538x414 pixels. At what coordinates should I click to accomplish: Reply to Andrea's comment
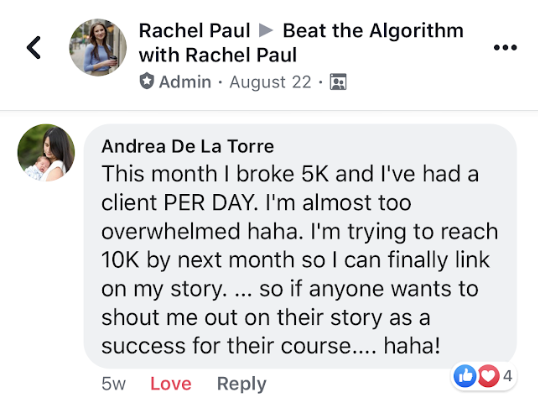(242, 384)
